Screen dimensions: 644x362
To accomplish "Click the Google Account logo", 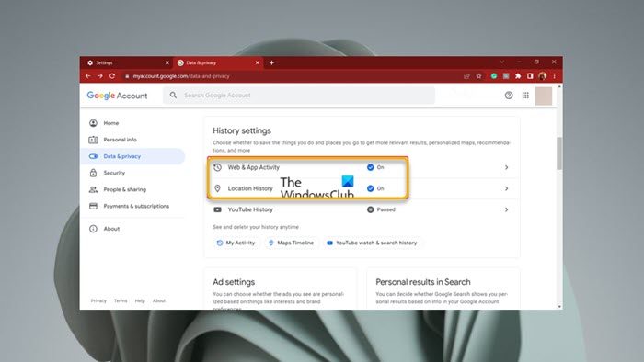I will coord(117,96).
